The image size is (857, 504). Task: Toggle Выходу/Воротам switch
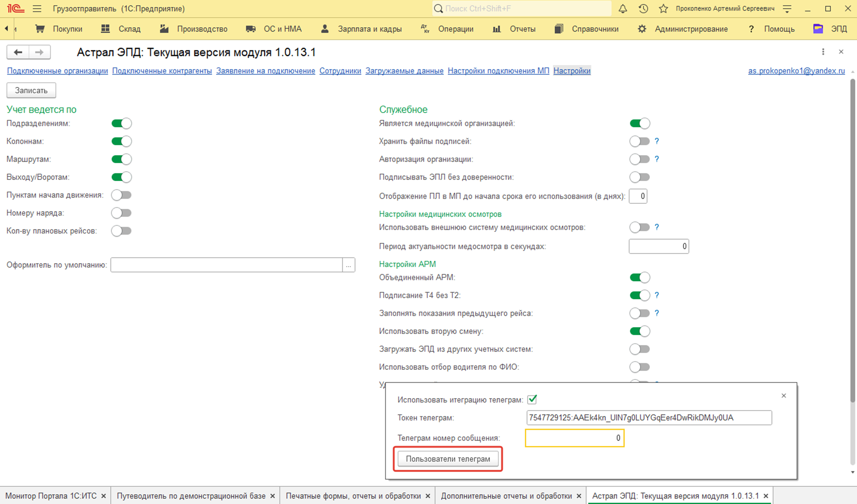[122, 177]
